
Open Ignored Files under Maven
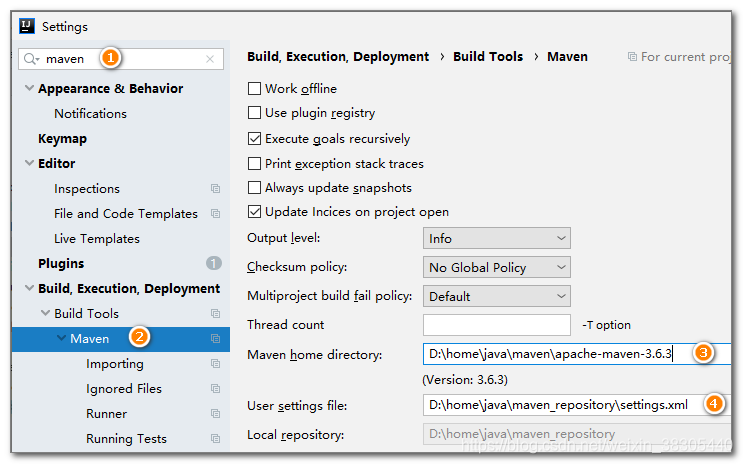click(124, 389)
